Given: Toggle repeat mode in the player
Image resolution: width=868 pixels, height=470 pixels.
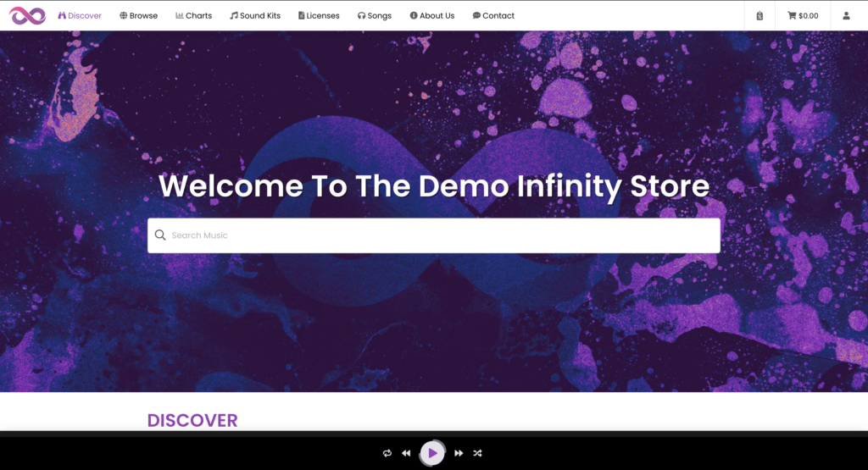Looking at the screenshot, I should (387, 453).
